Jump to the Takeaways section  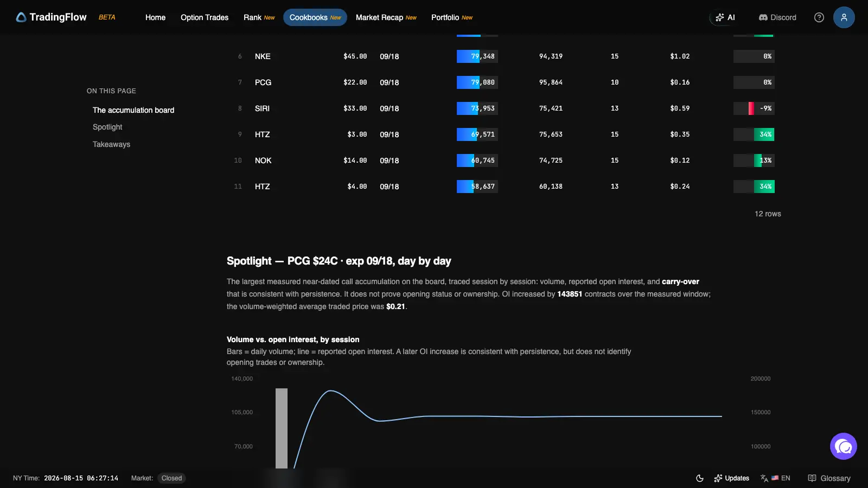111,144
